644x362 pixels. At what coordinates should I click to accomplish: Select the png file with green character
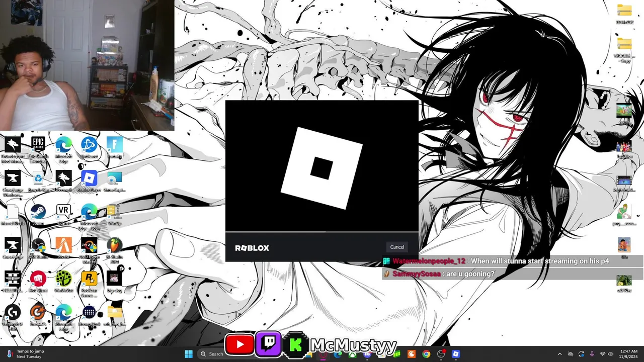click(x=624, y=214)
